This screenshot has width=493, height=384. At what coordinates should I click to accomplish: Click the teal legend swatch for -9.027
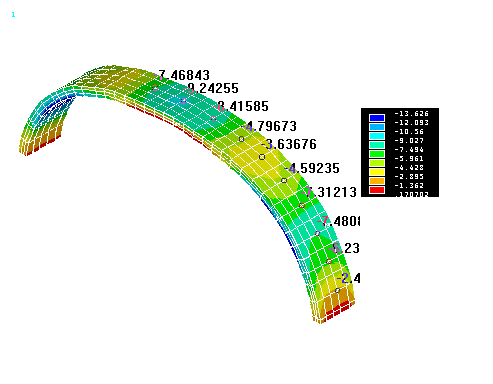[377, 145]
